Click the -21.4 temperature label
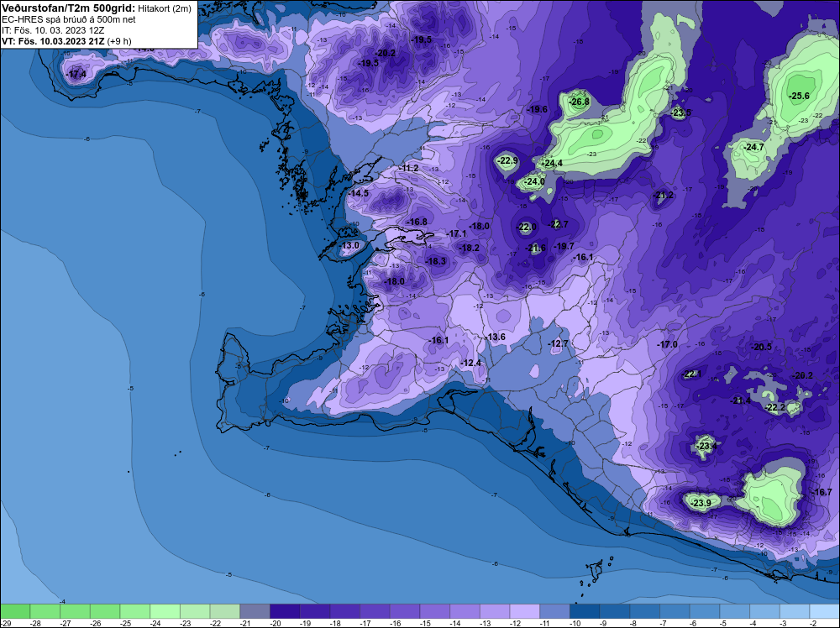 coord(740,400)
